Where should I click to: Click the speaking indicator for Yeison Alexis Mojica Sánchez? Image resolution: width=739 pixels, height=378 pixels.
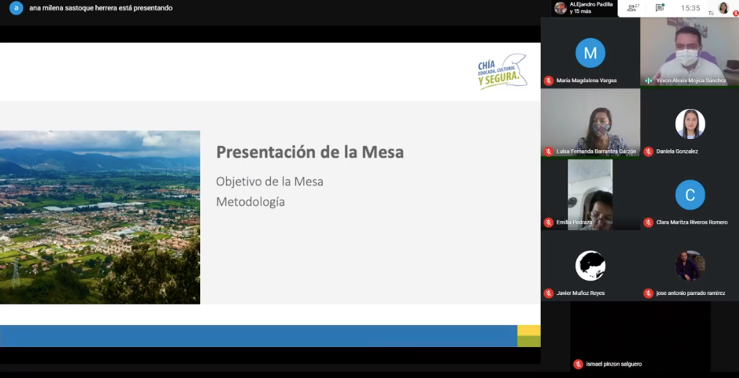point(649,81)
